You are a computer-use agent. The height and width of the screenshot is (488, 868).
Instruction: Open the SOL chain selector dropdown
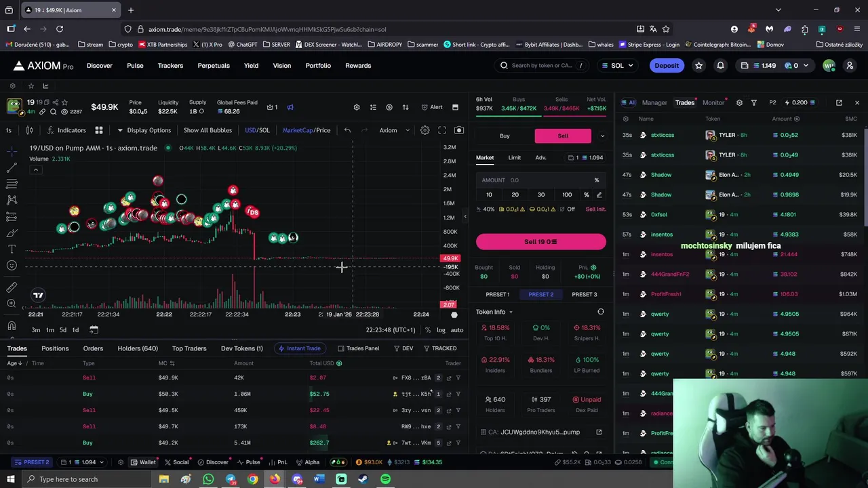coord(617,66)
